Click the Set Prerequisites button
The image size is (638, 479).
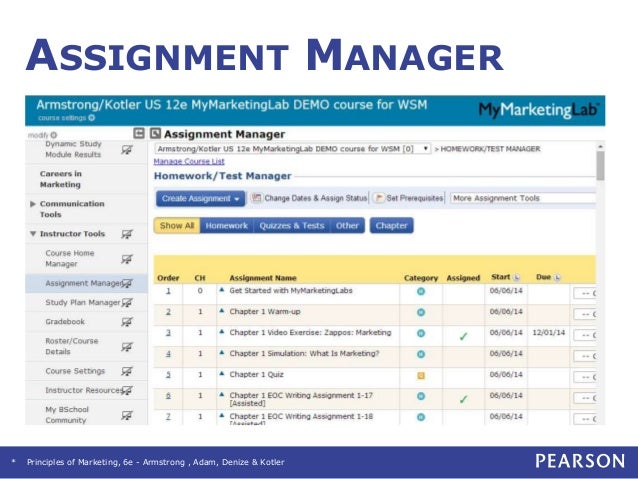(x=409, y=198)
